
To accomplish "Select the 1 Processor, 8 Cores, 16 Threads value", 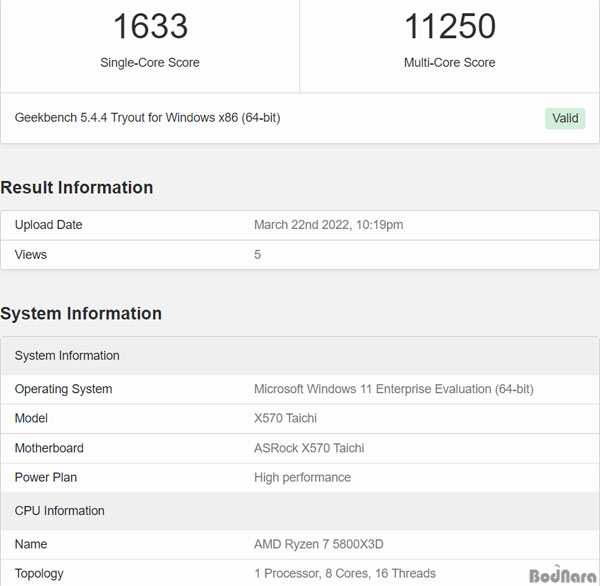I will coord(345,573).
